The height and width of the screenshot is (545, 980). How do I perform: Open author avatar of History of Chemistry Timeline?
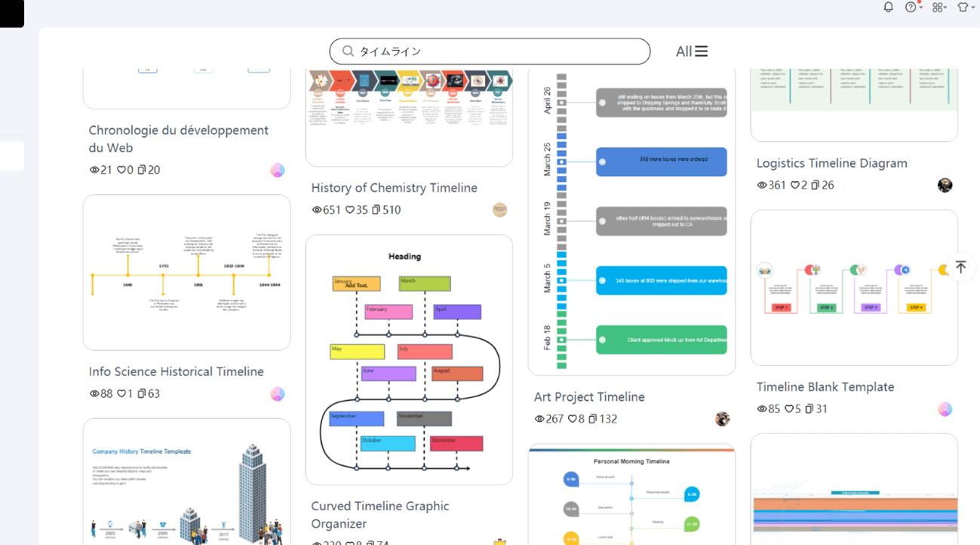pyautogui.click(x=499, y=210)
